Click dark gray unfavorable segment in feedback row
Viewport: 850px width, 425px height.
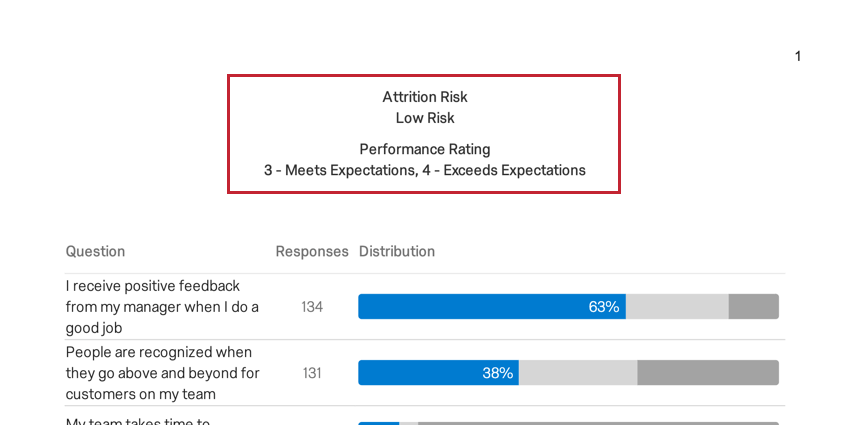753,307
